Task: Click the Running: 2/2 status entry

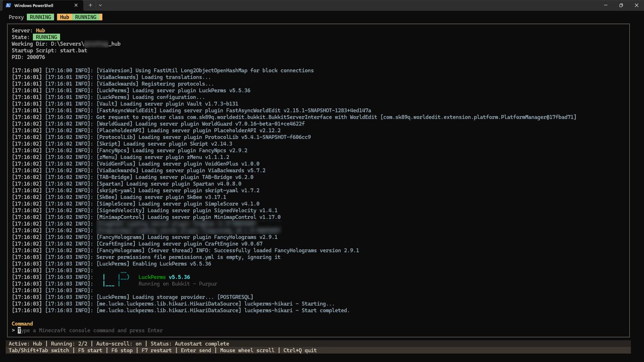Action: [x=69, y=344]
